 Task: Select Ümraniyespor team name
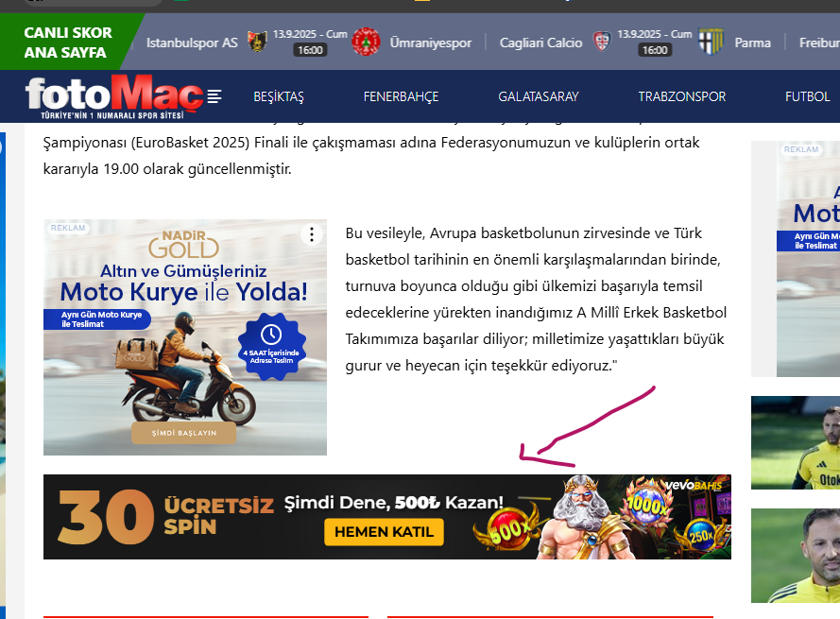[431, 43]
